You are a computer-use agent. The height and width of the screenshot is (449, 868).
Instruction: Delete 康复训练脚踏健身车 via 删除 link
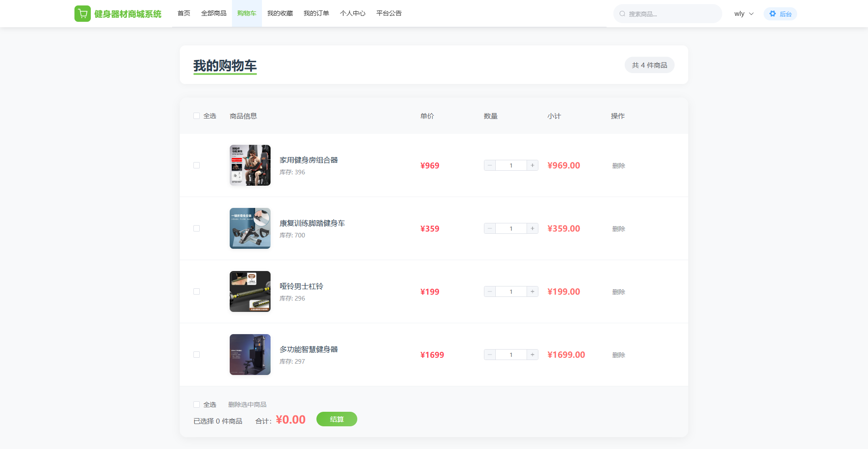[618, 229]
